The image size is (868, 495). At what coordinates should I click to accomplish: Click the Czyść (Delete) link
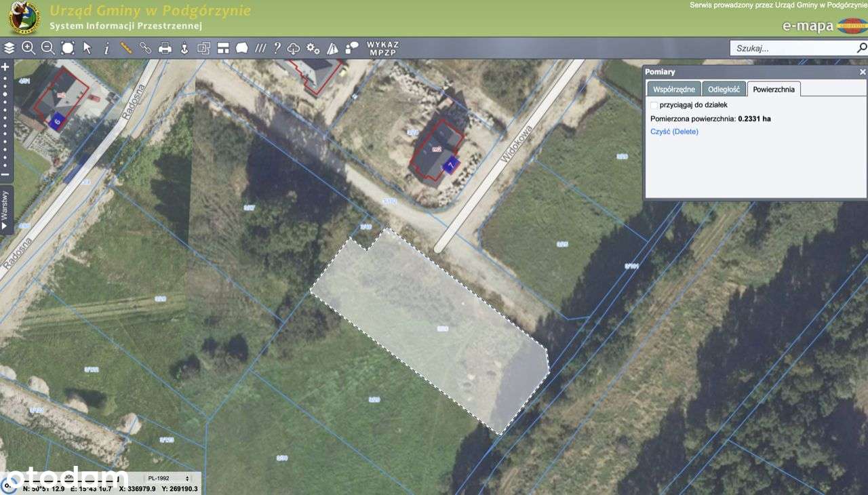click(674, 132)
